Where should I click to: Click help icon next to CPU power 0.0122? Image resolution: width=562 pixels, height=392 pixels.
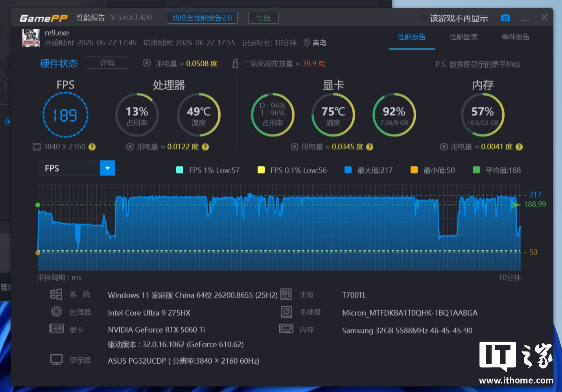[205, 147]
